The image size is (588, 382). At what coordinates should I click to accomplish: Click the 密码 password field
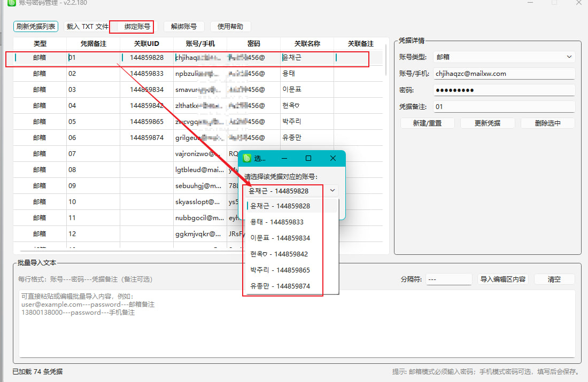[x=504, y=90]
